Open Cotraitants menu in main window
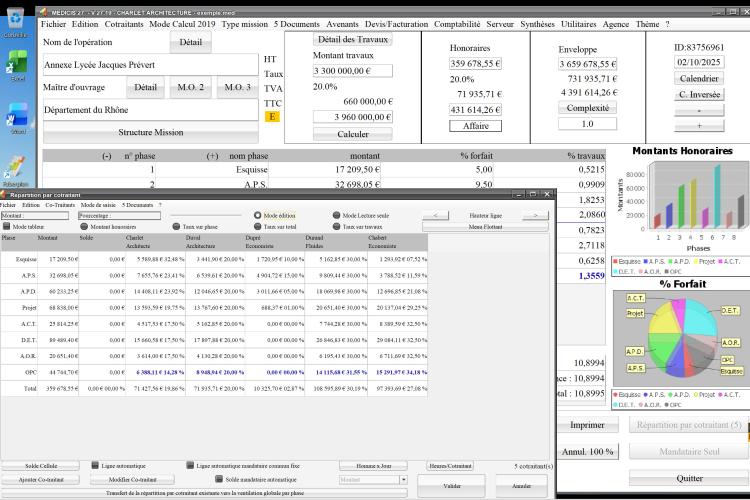The width and height of the screenshot is (750, 500). [124, 24]
